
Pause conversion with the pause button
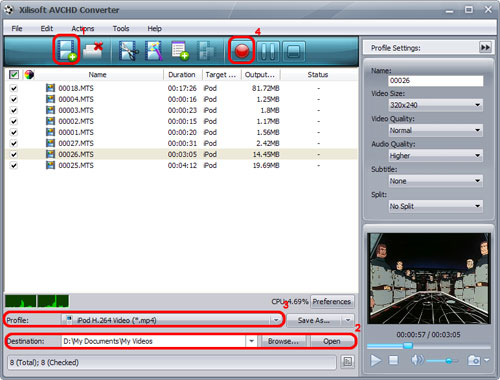(268, 51)
